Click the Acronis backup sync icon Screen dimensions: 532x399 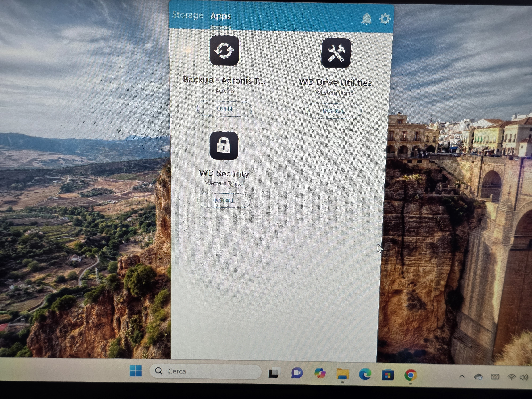[224, 51]
